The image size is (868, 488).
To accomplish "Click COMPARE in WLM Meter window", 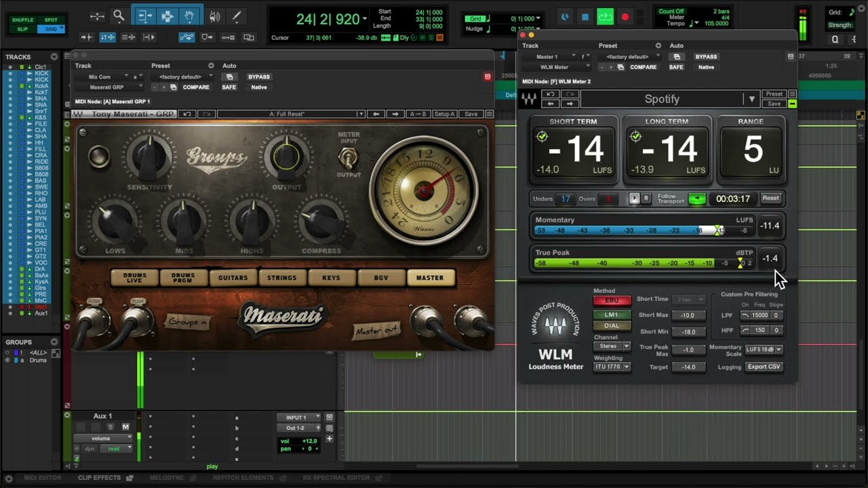I will pyautogui.click(x=643, y=67).
